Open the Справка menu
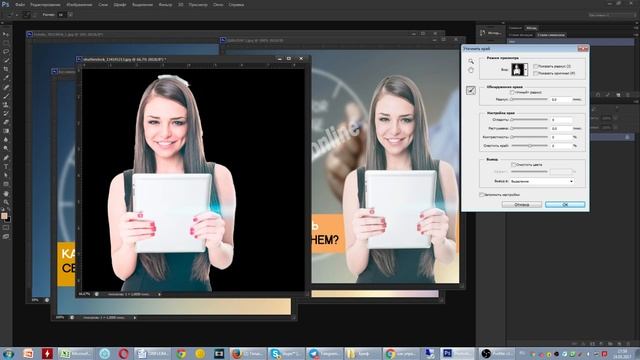Screen dimensions: 640x360 (x=236, y=5)
